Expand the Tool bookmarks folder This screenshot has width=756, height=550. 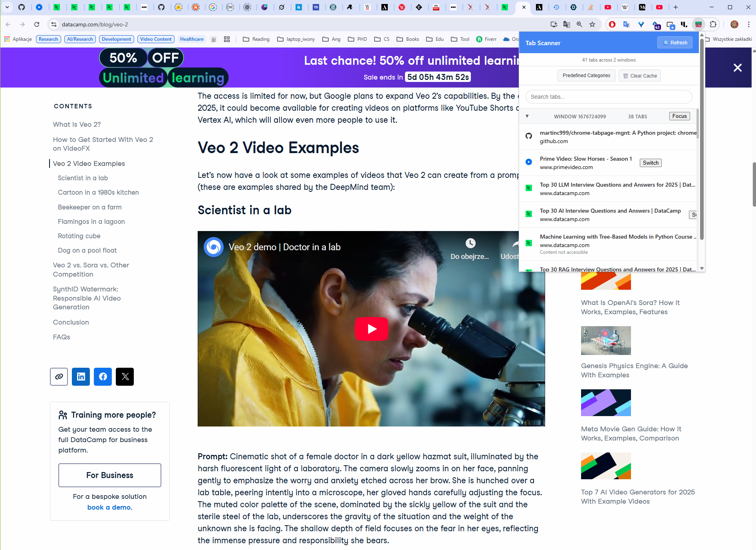(x=460, y=39)
